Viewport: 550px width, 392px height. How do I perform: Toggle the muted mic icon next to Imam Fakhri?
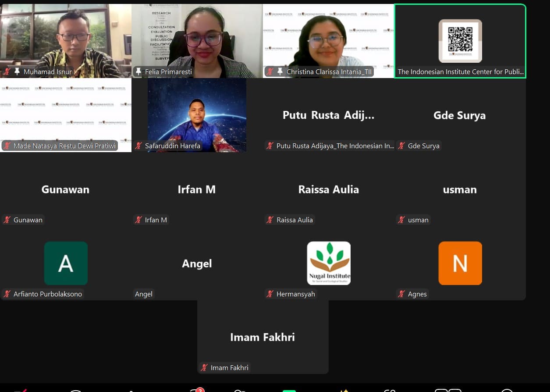click(205, 368)
